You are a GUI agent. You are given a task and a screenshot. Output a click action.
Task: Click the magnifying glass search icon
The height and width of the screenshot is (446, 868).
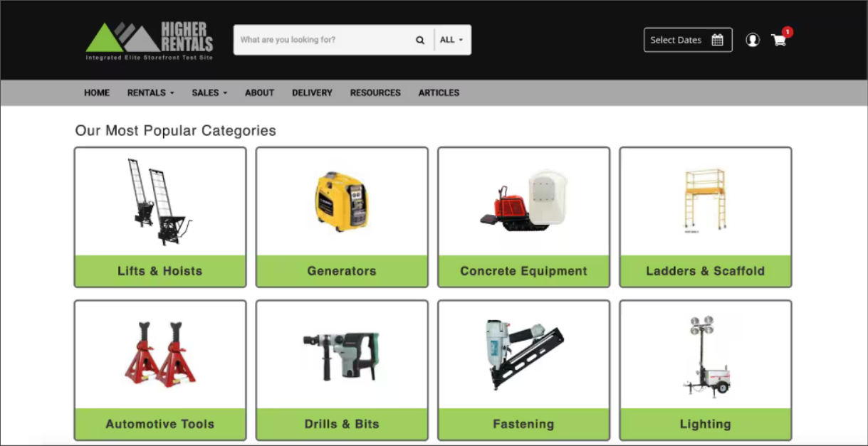420,41
